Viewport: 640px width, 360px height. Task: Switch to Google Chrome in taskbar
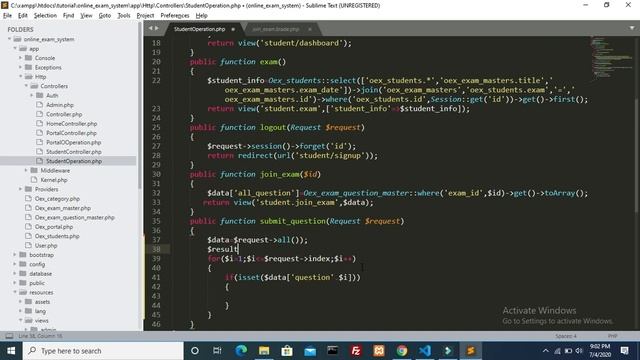tap(402, 351)
